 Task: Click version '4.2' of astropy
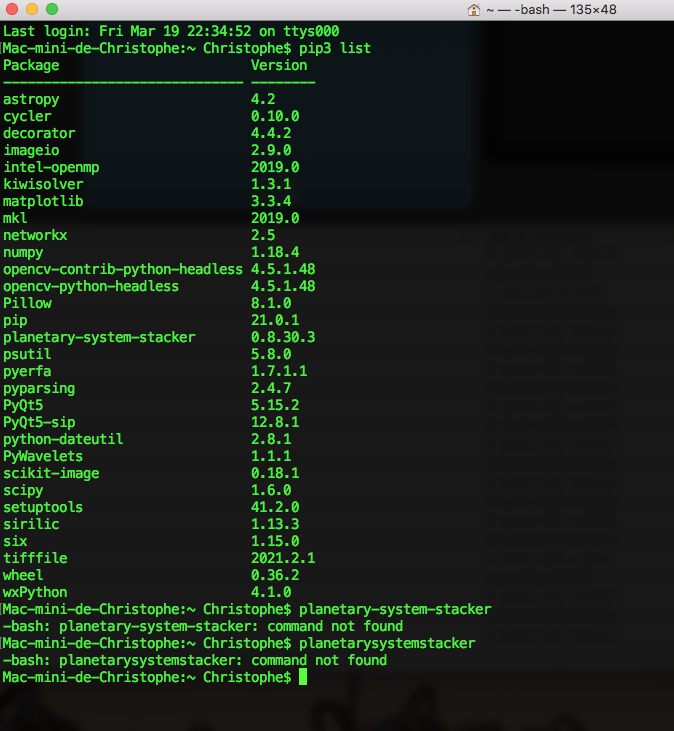click(263, 99)
